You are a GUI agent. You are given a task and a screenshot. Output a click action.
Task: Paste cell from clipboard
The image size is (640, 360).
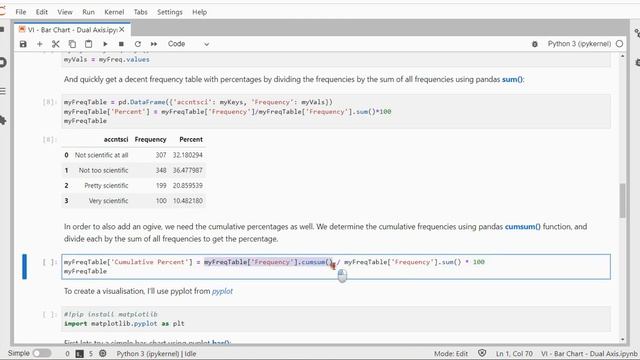tap(89, 44)
